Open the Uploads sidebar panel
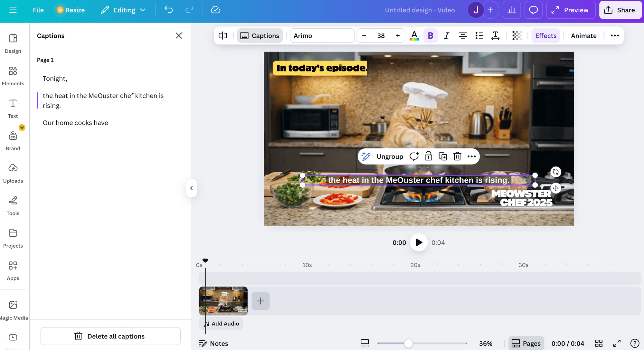Viewport: 644px width, 350px height. pyautogui.click(x=13, y=173)
